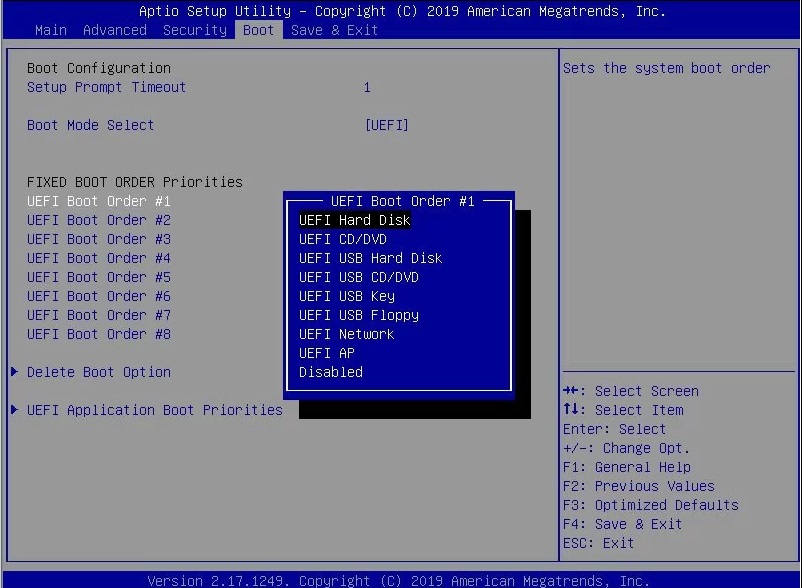Image resolution: width=804 pixels, height=588 pixels.
Task: Click the popup title UEFI Boot Order #1
Action: click(x=403, y=201)
